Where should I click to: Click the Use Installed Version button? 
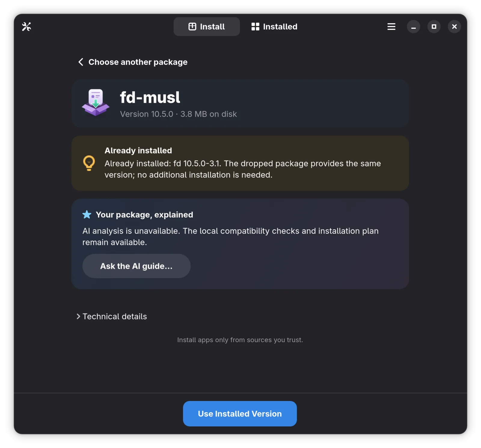coord(240,414)
